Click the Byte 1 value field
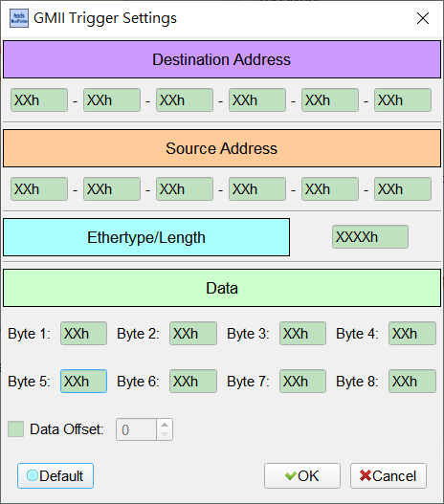Image resolution: width=444 pixels, height=504 pixels. (x=83, y=334)
